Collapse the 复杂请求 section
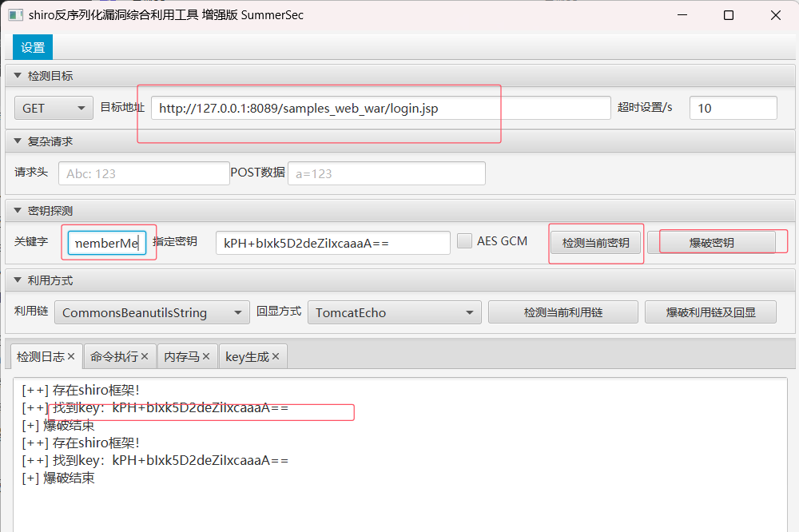 tap(18, 141)
